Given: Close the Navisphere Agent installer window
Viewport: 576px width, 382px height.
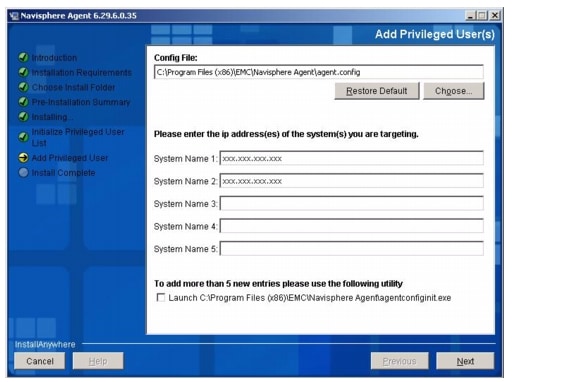Looking at the screenshot, I should pos(495,15).
